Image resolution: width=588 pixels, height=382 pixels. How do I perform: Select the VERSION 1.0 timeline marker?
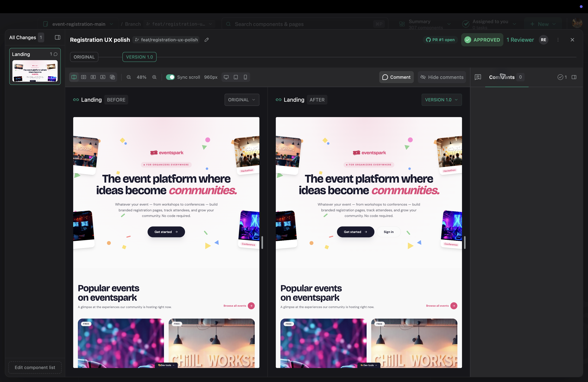point(139,57)
